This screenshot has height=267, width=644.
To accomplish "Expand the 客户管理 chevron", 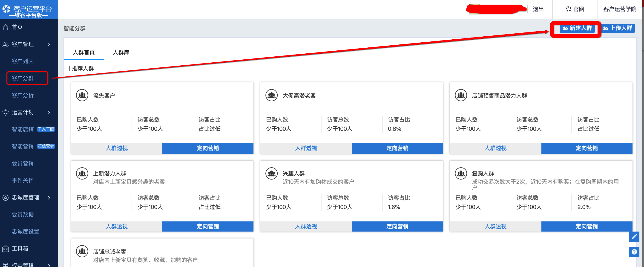I will pos(49,44).
